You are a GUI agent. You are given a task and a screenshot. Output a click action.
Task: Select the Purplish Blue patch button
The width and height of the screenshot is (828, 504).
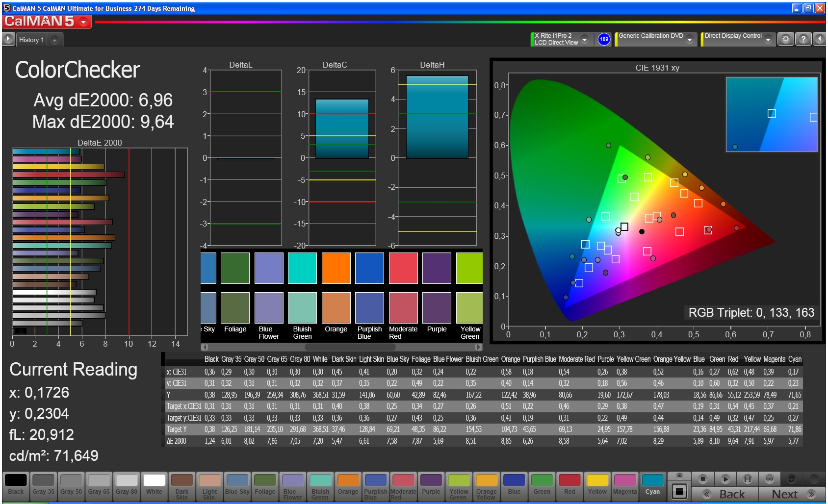point(376,486)
